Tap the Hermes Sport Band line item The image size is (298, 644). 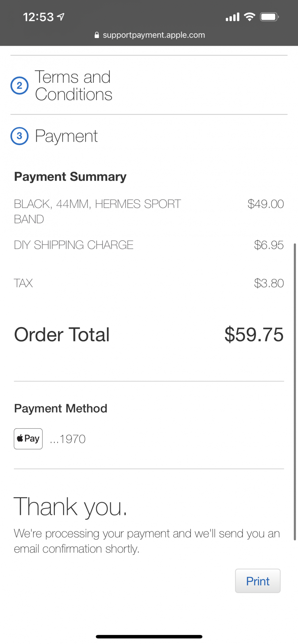click(x=97, y=211)
